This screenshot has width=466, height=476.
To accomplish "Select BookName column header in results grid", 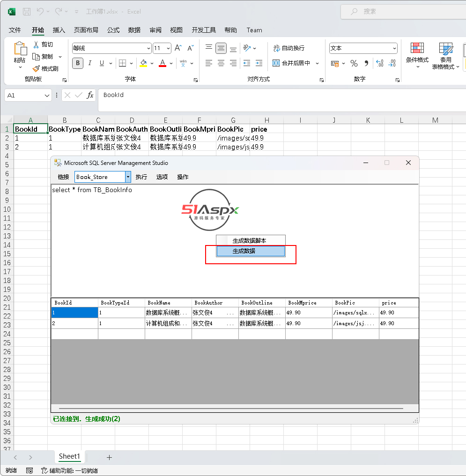I will click(x=169, y=303).
